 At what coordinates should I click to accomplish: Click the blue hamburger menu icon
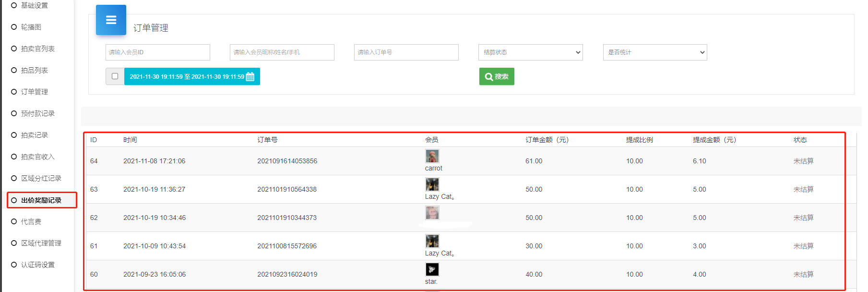(111, 20)
